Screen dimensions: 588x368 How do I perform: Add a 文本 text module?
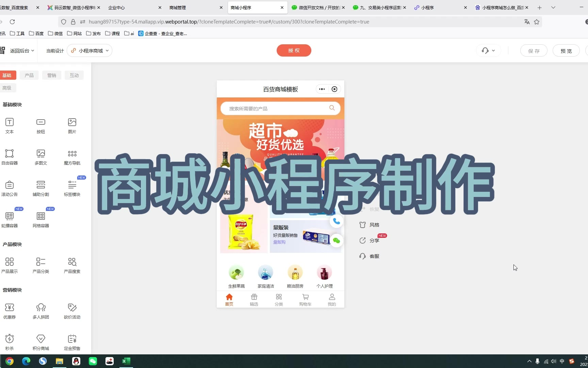click(x=10, y=126)
